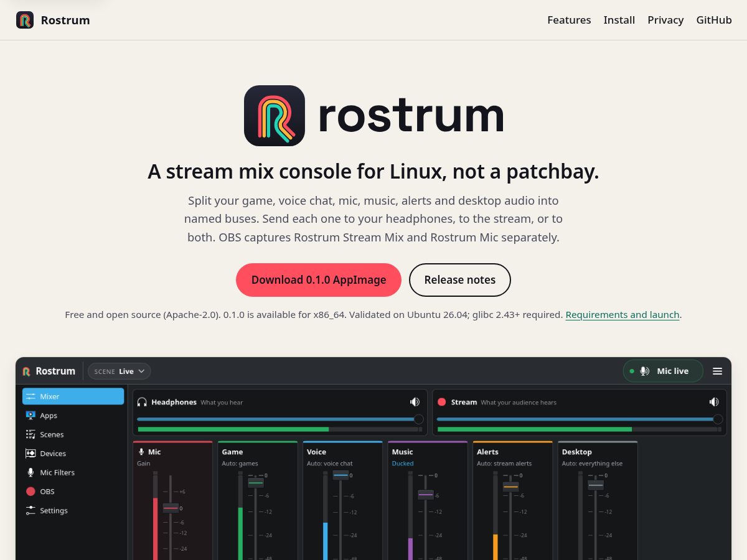
Task: Click the 'What your audience hears' caption
Action: (519, 403)
